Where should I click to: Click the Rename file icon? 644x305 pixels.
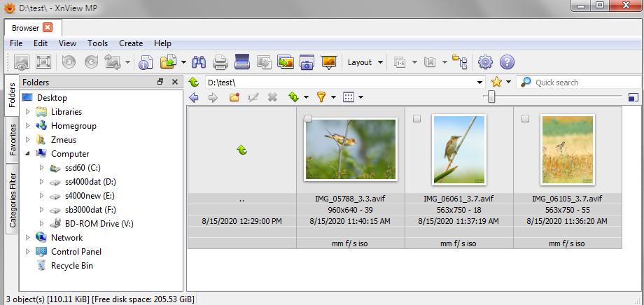click(253, 97)
